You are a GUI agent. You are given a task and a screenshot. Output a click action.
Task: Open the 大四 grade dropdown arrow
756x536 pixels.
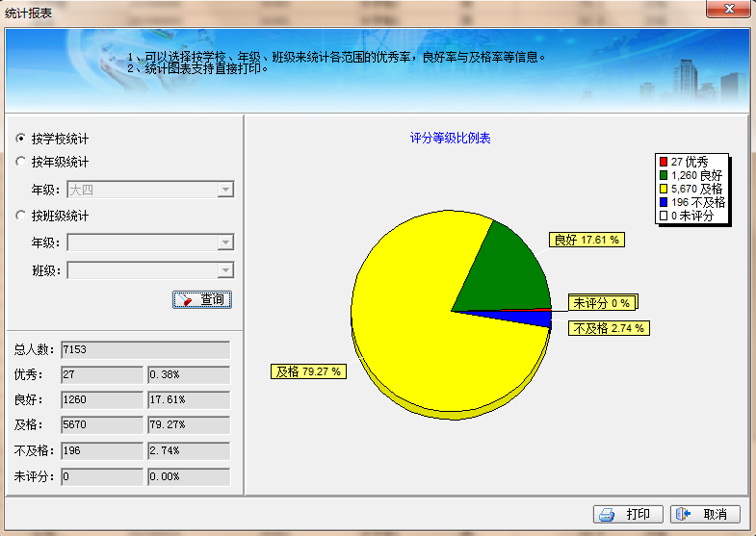pos(225,190)
